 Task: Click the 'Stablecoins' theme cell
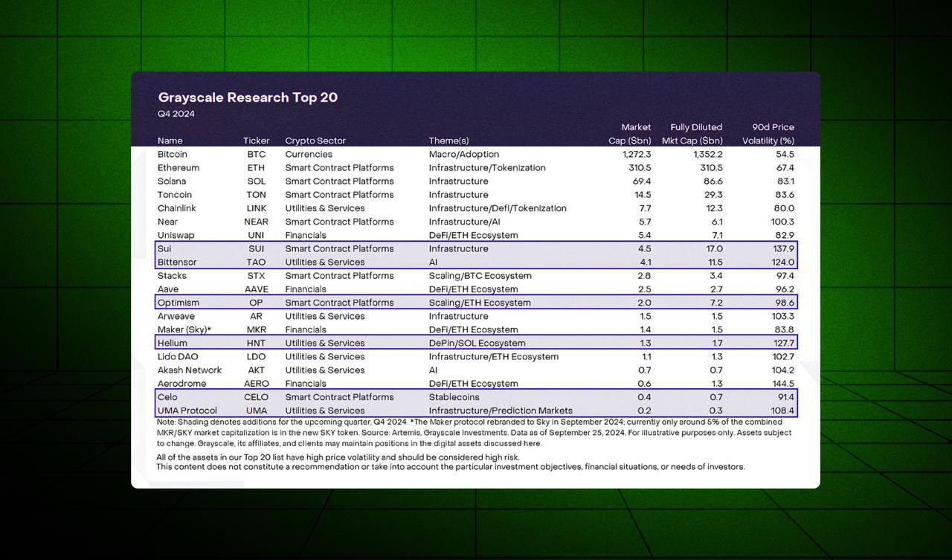tap(454, 397)
